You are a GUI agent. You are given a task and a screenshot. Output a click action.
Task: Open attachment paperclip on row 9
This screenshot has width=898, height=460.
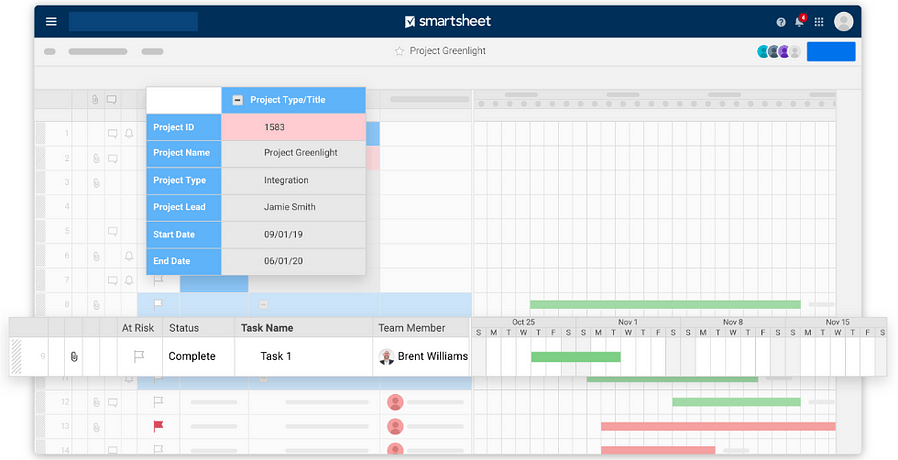click(74, 356)
